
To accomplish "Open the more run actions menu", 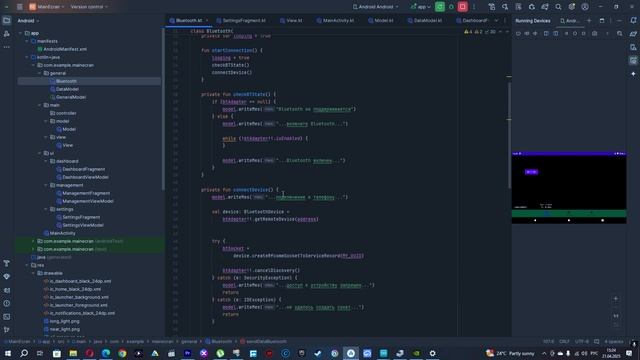I will (474, 7).
